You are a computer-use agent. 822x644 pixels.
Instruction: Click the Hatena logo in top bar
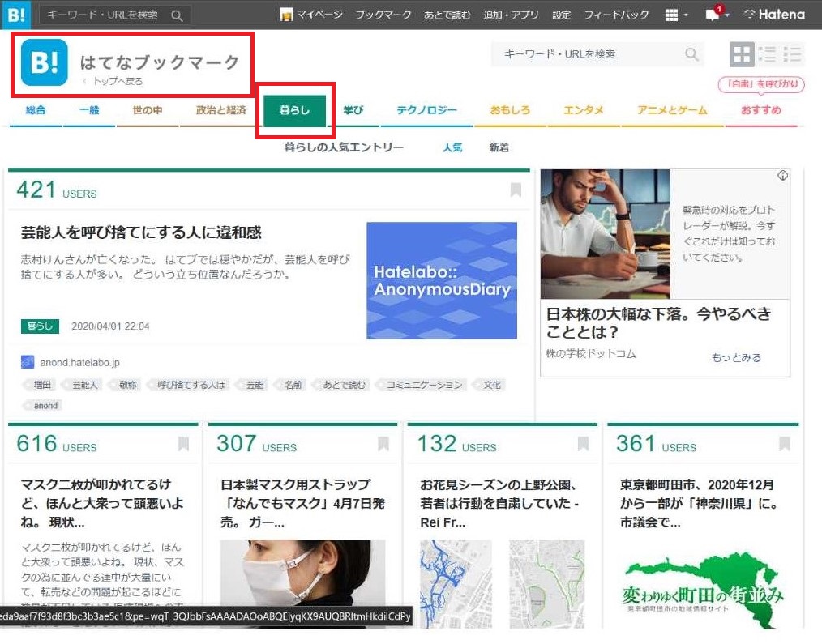774,14
